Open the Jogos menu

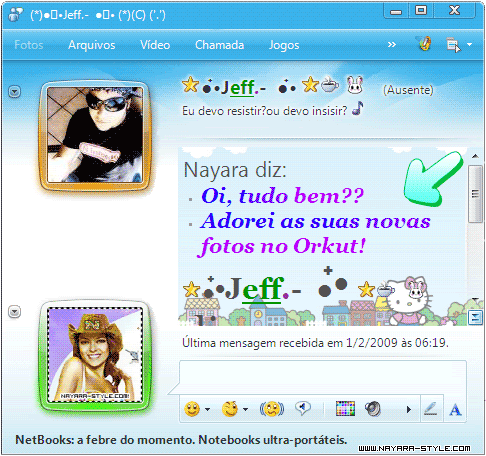284,45
